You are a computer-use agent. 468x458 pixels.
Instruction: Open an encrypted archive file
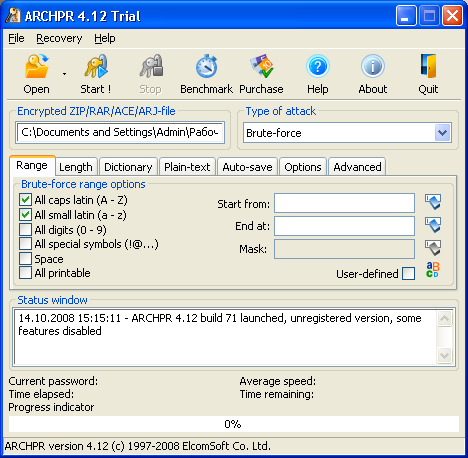tap(36, 74)
